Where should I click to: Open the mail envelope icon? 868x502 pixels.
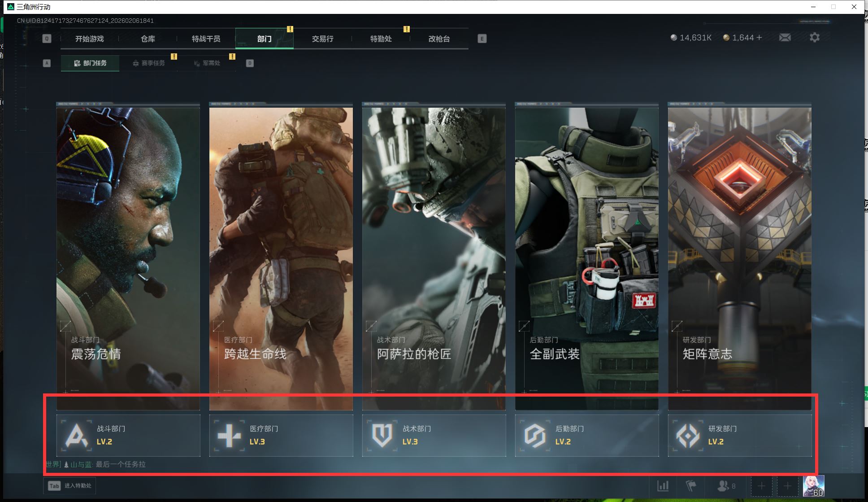tap(785, 38)
